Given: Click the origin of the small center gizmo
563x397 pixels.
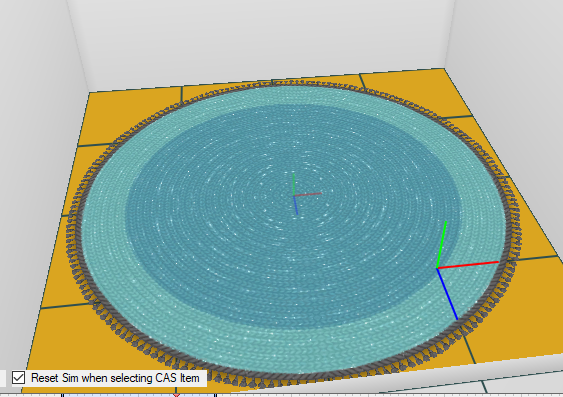Looking at the screenshot, I should [294, 196].
